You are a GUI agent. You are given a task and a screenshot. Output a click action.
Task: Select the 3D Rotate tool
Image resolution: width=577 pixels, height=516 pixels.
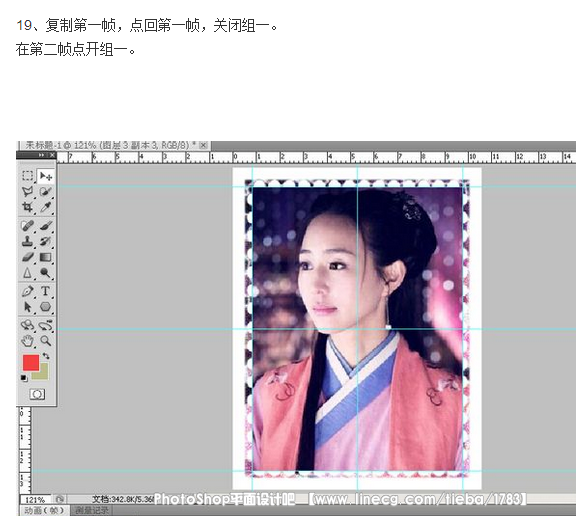point(28,325)
